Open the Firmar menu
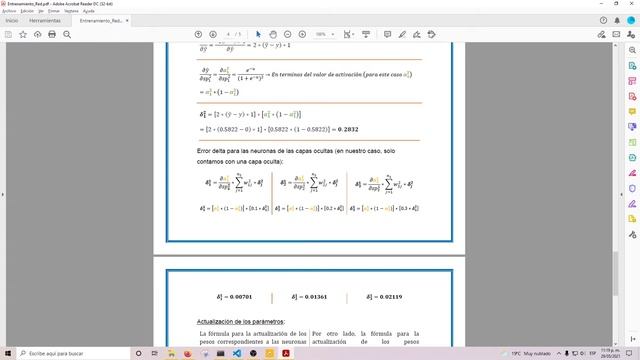 pos(54,11)
